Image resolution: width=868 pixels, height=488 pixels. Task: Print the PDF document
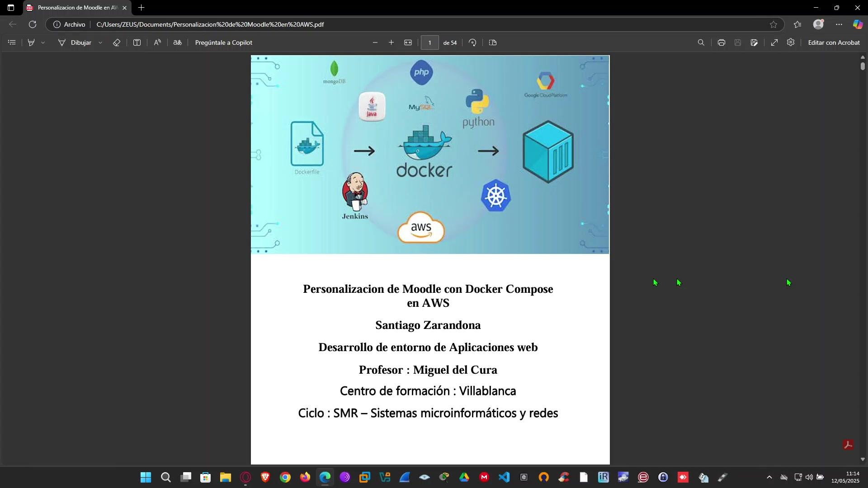[x=721, y=42]
